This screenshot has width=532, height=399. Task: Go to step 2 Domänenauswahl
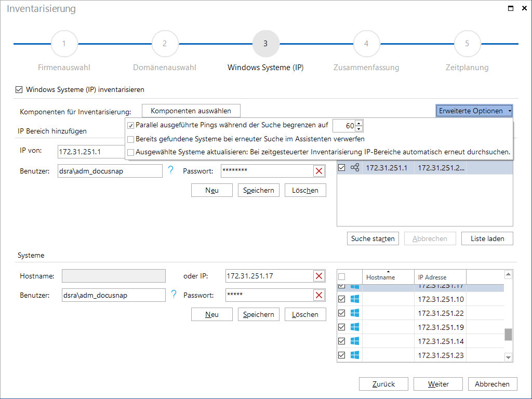pyautogui.click(x=165, y=44)
